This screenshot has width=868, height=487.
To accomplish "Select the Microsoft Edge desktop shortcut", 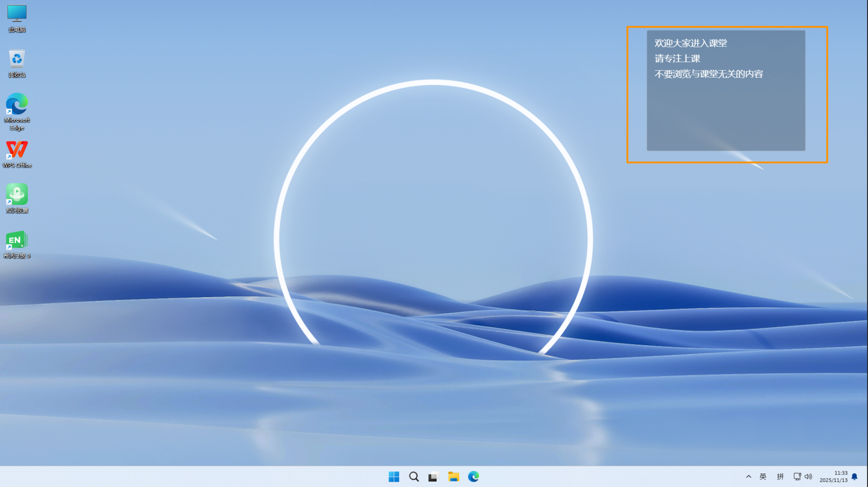I will tap(17, 104).
